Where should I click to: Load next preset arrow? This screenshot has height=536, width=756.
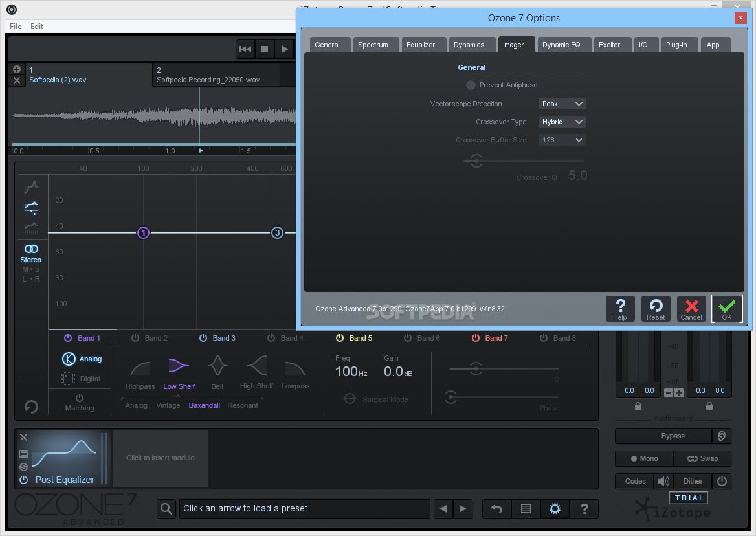[463, 509]
